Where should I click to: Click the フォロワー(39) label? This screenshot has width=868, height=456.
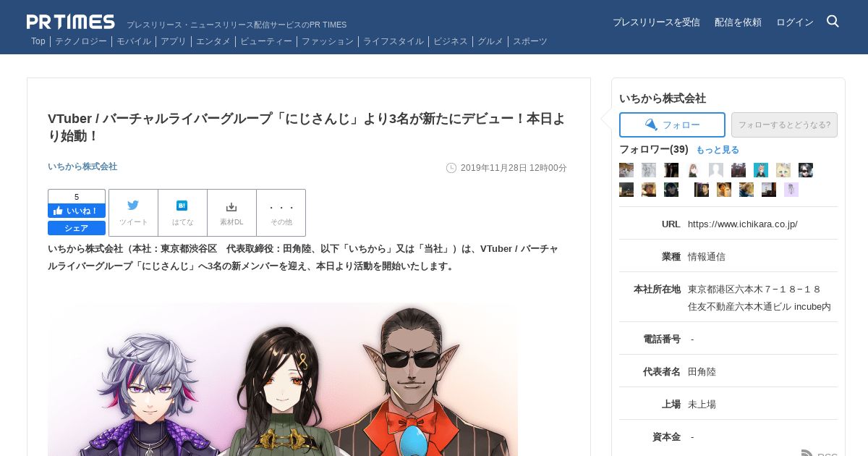pyautogui.click(x=654, y=149)
